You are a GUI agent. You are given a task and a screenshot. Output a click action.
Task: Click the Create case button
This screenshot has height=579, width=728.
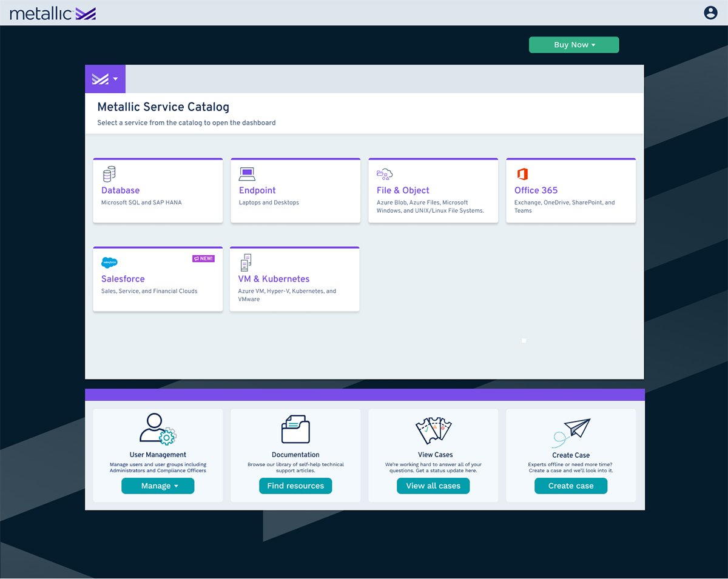click(571, 486)
